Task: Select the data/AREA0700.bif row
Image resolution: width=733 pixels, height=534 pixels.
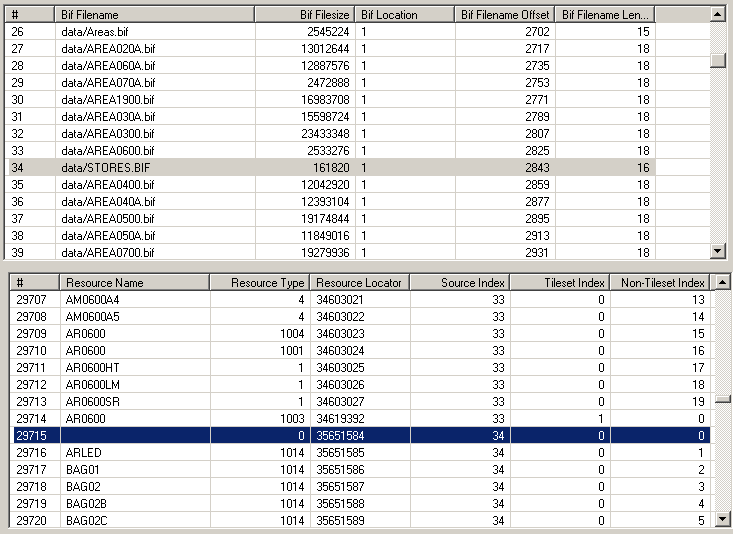Action: (x=330, y=253)
